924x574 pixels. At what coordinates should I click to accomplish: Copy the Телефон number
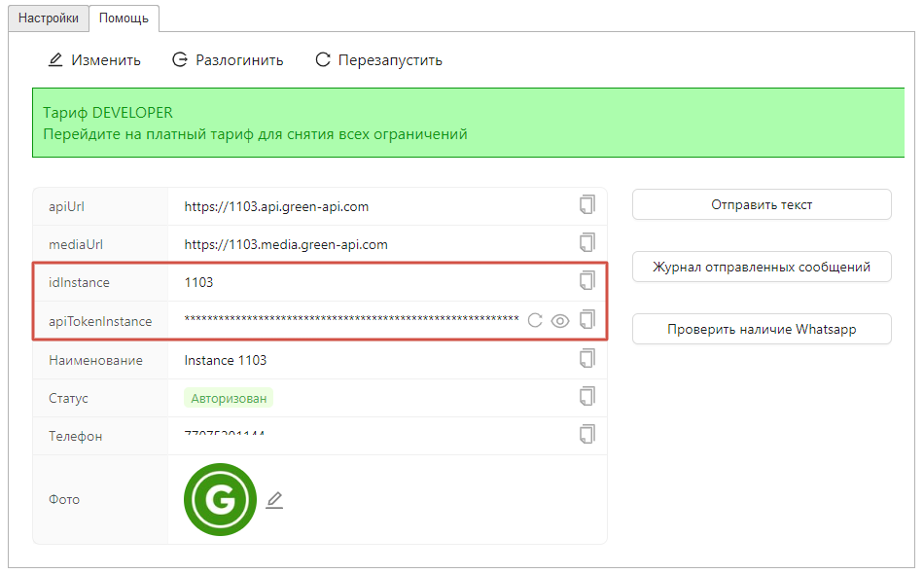[x=586, y=434]
